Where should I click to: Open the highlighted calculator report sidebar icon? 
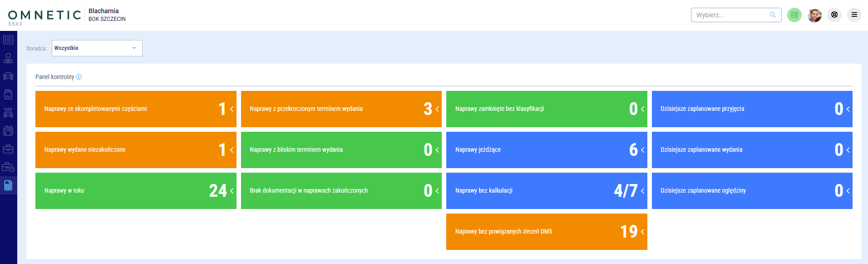click(x=8, y=185)
